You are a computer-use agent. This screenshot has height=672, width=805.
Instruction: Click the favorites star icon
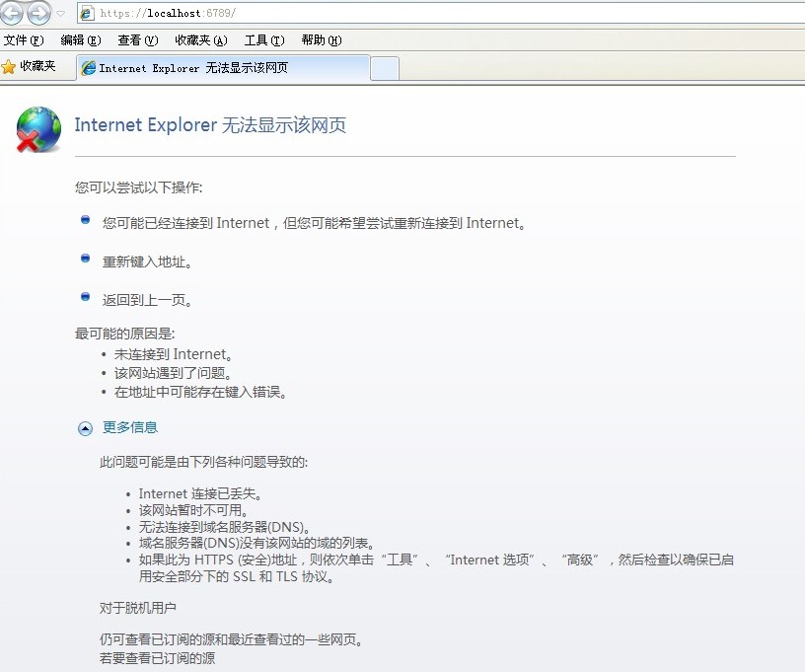(8, 67)
